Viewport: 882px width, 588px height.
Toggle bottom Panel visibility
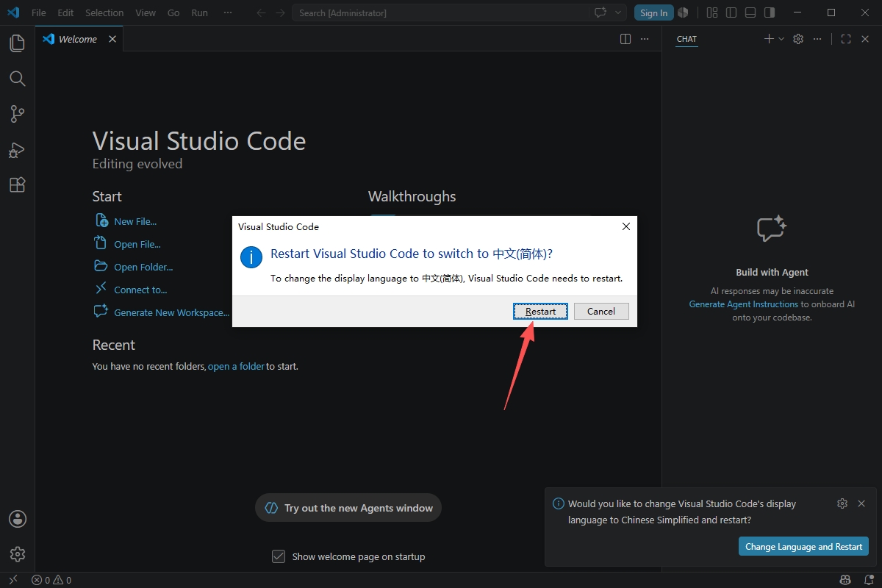(750, 12)
